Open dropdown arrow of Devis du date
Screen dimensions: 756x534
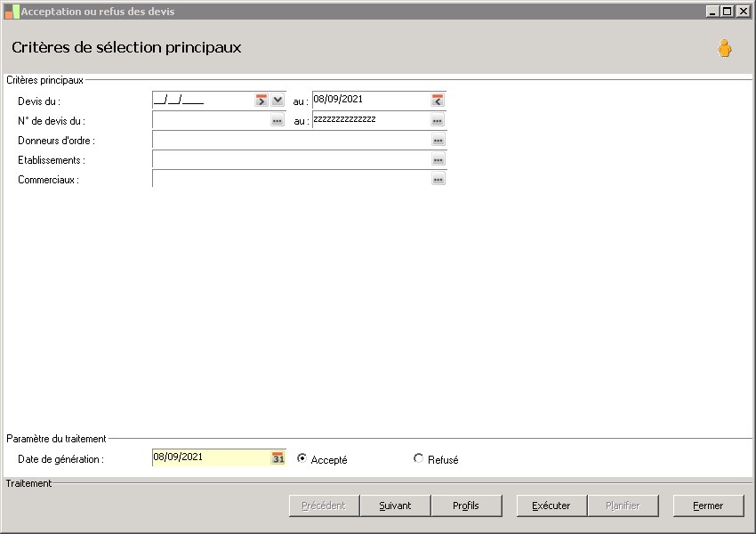277,101
